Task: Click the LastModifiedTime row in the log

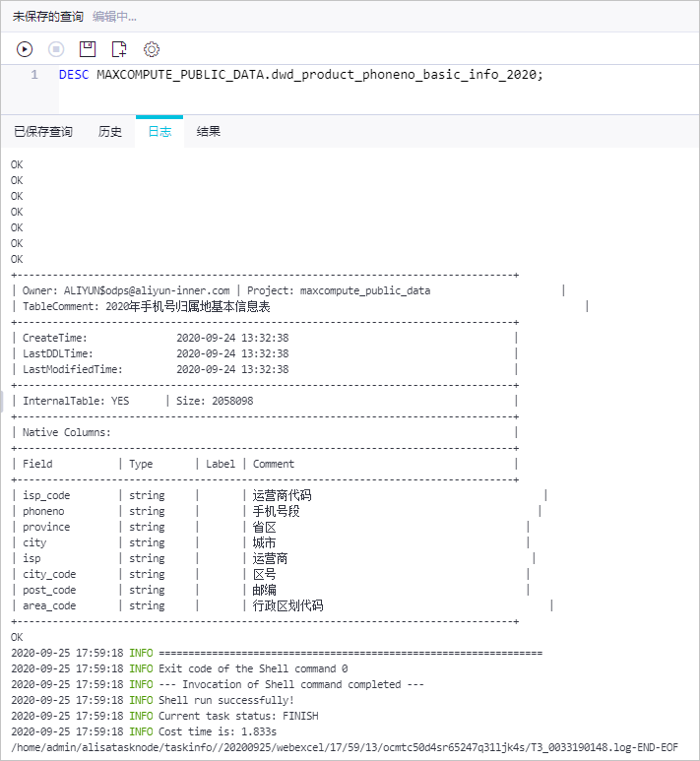Action: [x=156, y=369]
